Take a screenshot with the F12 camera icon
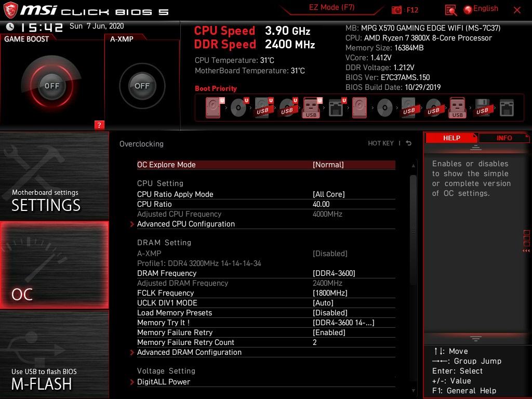Screen dimensions: 532x399 pos(396,10)
